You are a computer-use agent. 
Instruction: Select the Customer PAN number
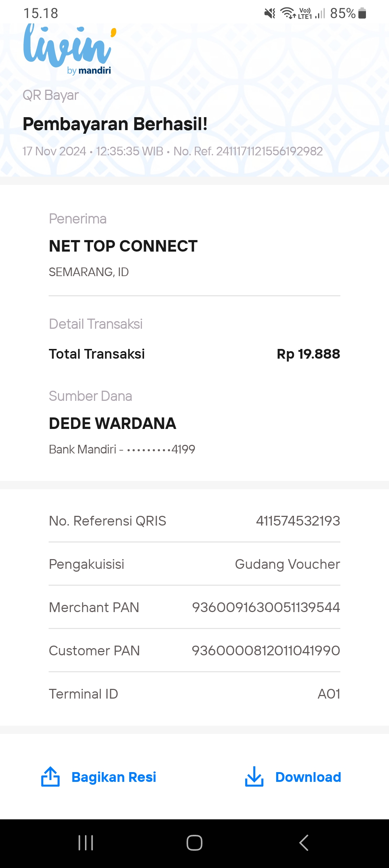pyautogui.click(x=266, y=651)
